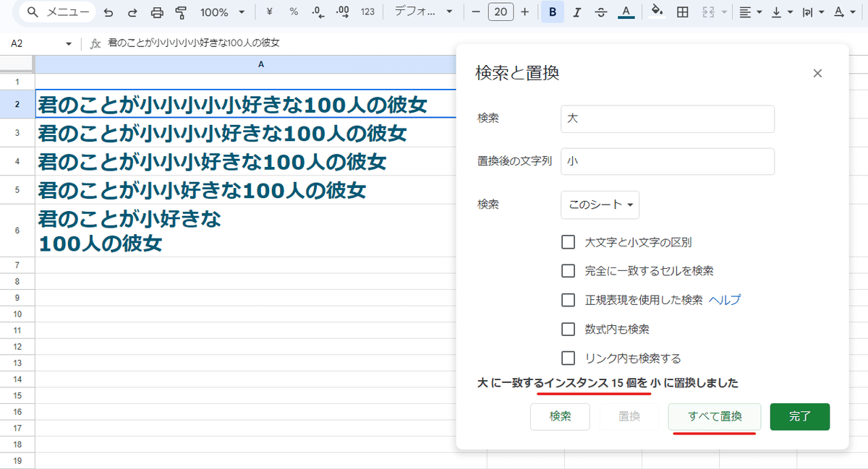The width and height of the screenshot is (868, 469).
Task: Click the redo arrow icon
Action: [132, 12]
